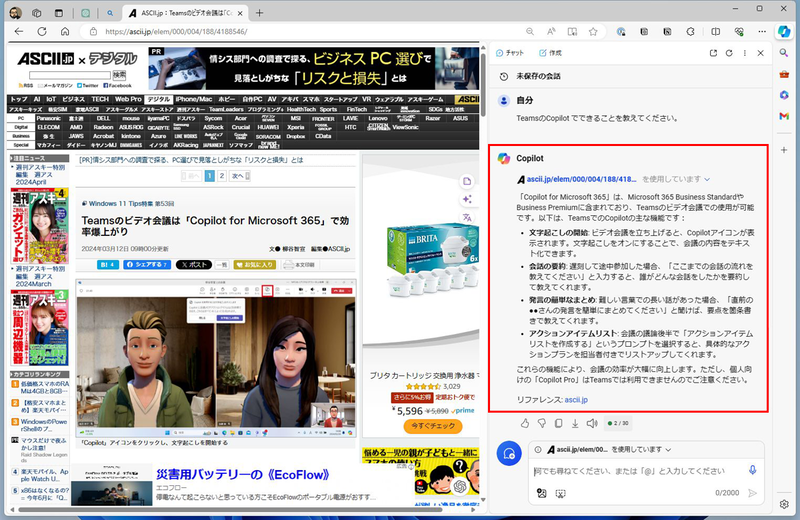The width and height of the screenshot is (800, 520).
Task: Click the Teams meeting screenshot image
Action: pos(216,358)
